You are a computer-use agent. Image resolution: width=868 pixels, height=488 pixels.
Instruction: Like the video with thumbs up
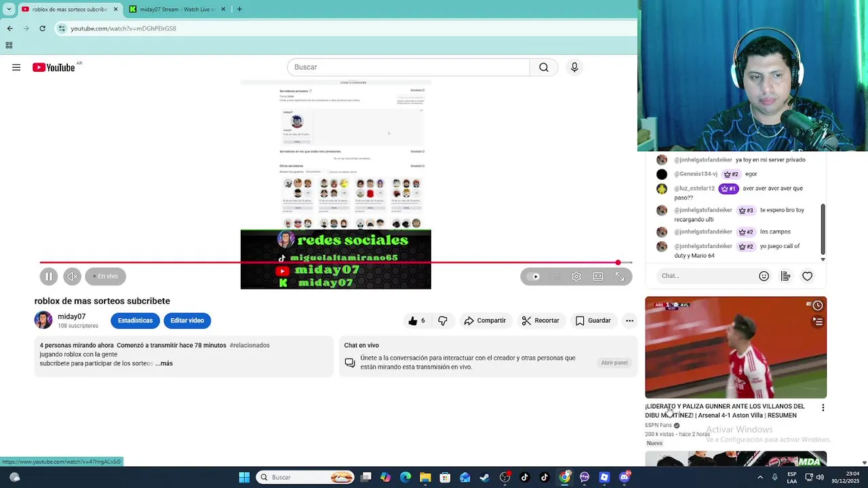416,321
